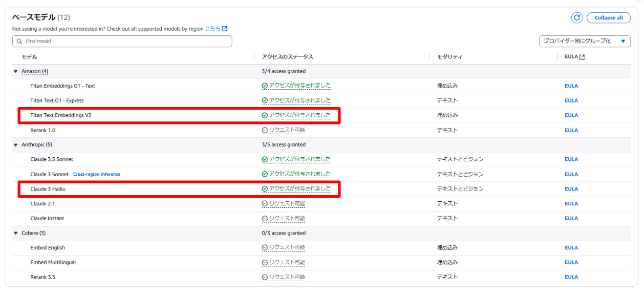Collapse the Amazon (4) group
The width and height of the screenshot is (644, 294).
click(x=15, y=71)
